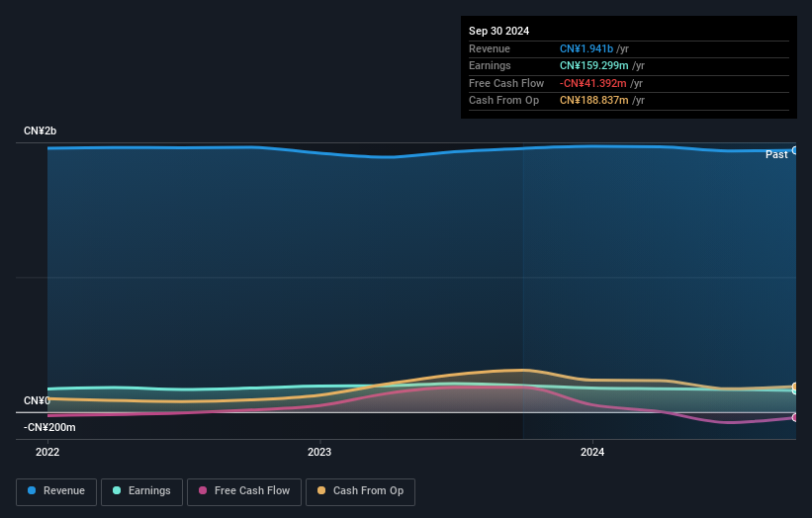Toggle the Cash From Op legend button
This screenshot has height=518, width=812.
(x=360, y=491)
